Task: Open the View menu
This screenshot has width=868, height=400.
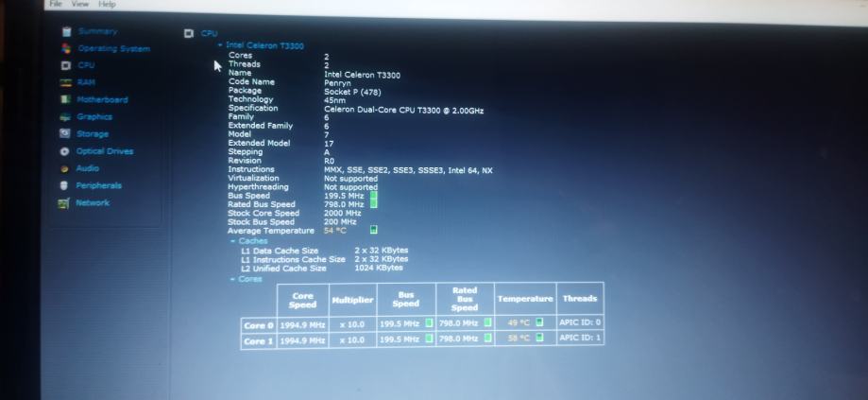Action: point(79,4)
